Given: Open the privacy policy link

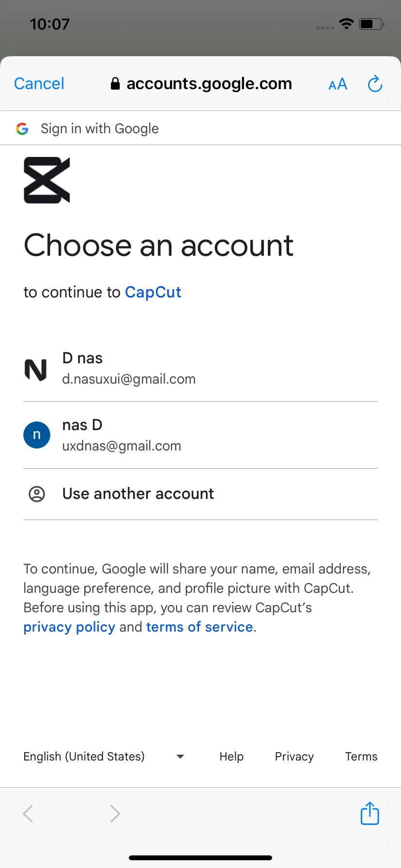Looking at the screenshot, I should coord(69,627).
